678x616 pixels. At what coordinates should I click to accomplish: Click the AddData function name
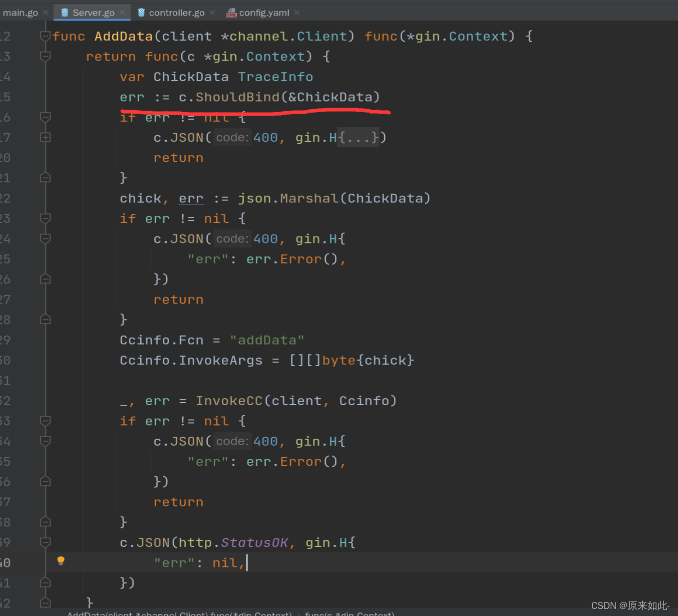[x=124, y=36]
